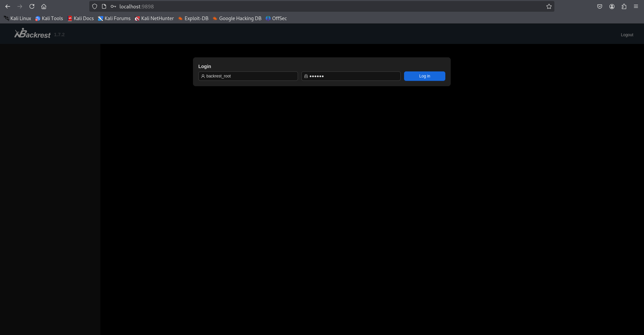The height and width of the screenshot is (335, 644).
Task: Click the Backrest logo in the header
Action: (x=32, y=33)
